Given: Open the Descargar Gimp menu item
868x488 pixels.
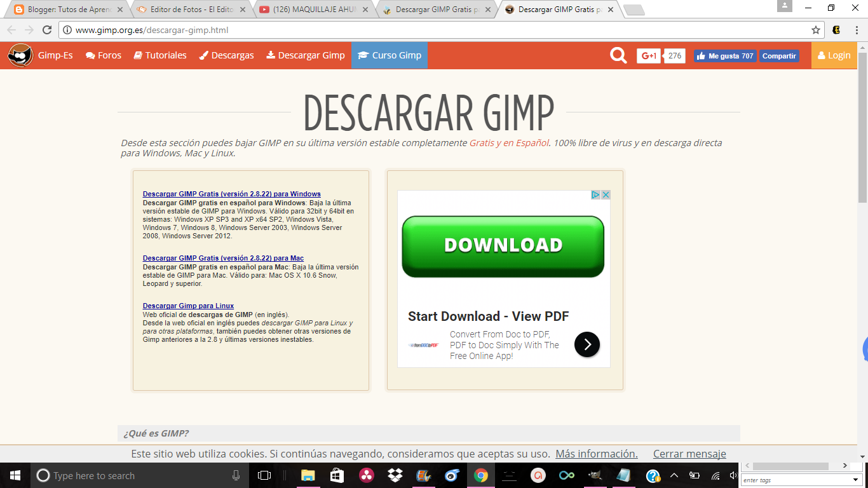Looking at the screenshot, I should (306, 55).
